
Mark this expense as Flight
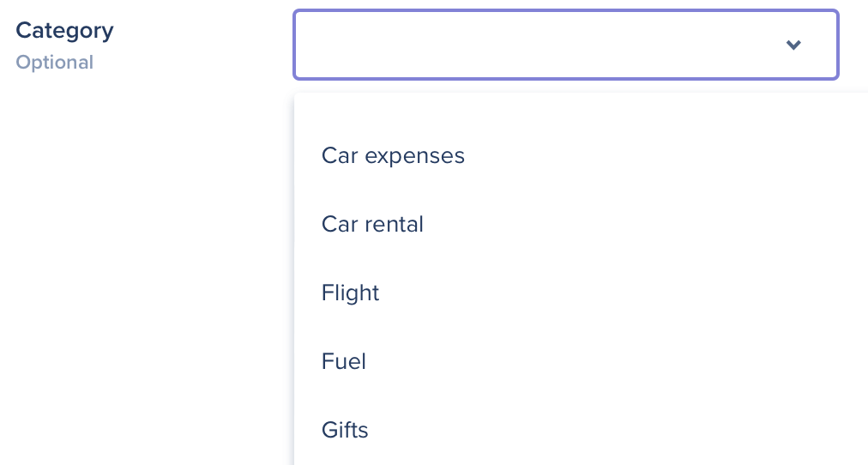tap(350, 293)
